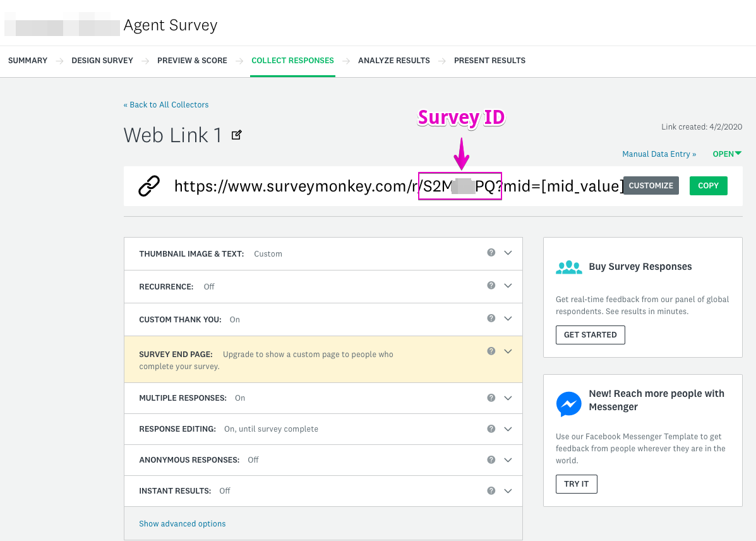Expand the Custom Thank You chevron

[508, 319]
